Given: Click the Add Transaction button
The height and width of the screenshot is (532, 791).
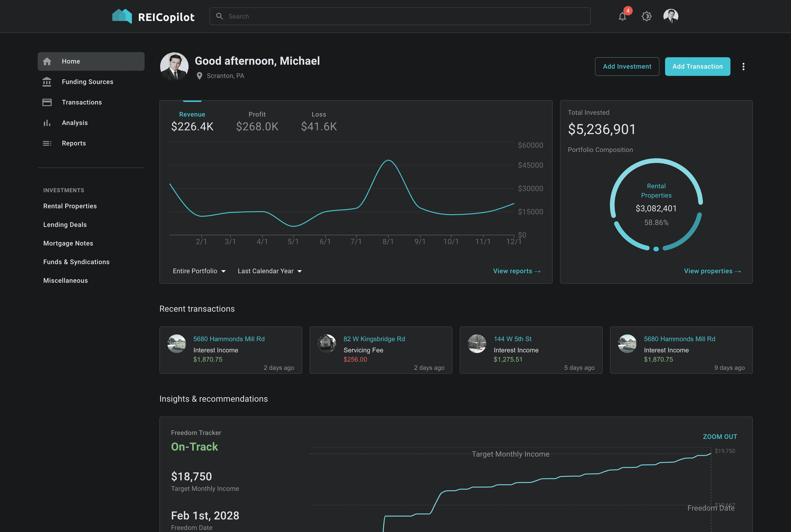Looking at the screenshot, I should coord(697,67).
